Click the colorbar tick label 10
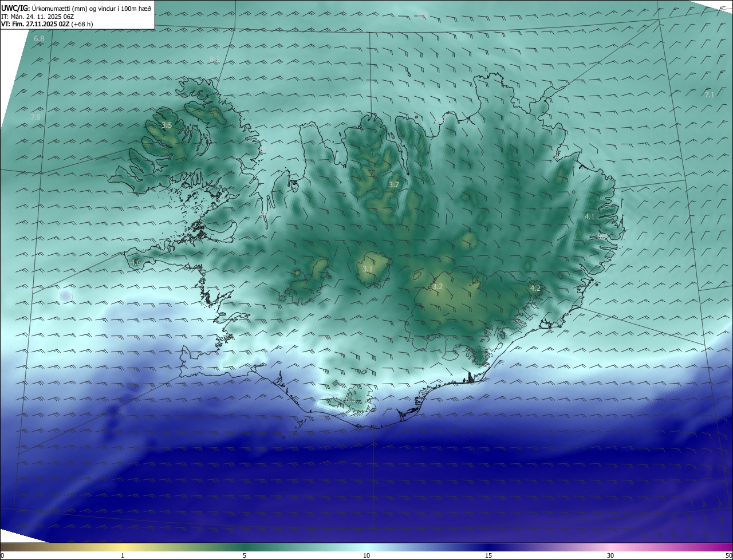 click(366, 555)
